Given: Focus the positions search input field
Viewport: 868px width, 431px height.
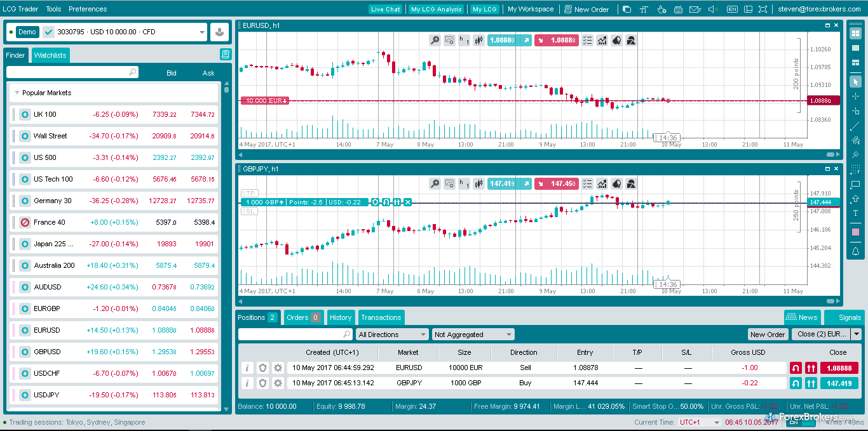Looking at the screenshot, I should click(x=295, y=335).
